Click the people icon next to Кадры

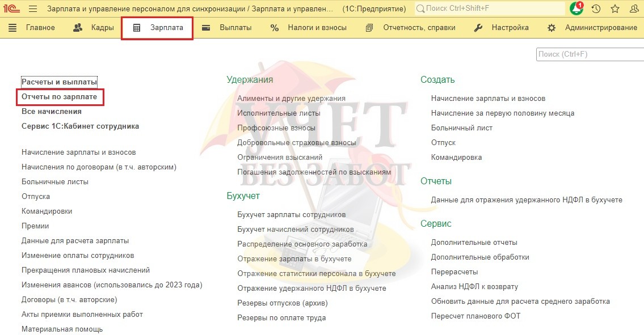point(78,28)
